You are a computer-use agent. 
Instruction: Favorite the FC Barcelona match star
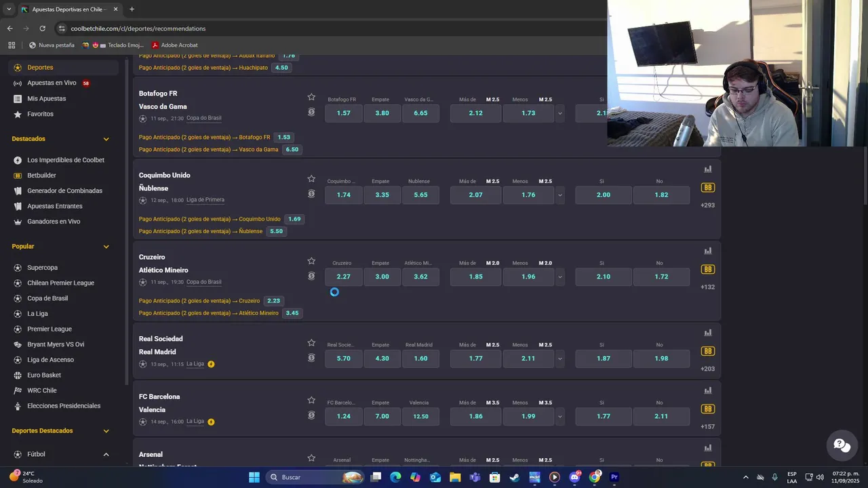[x=311, y=401]
